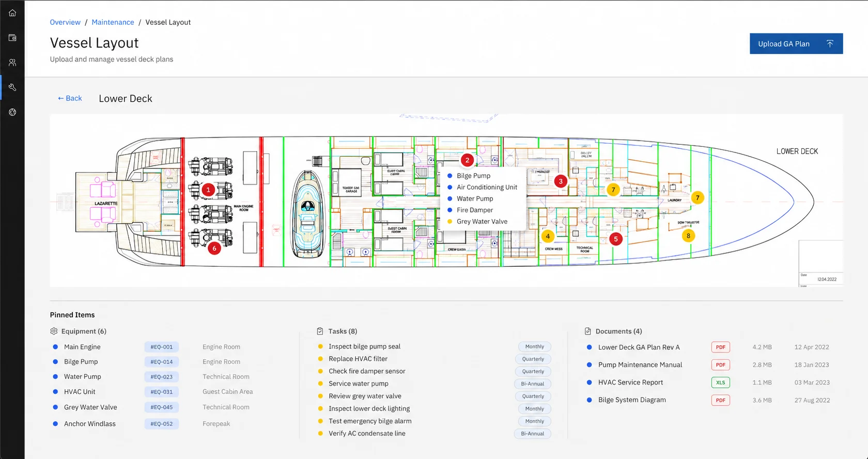
Task: Open the crew users icon in sidebar
Action: [x=12, y=63]
